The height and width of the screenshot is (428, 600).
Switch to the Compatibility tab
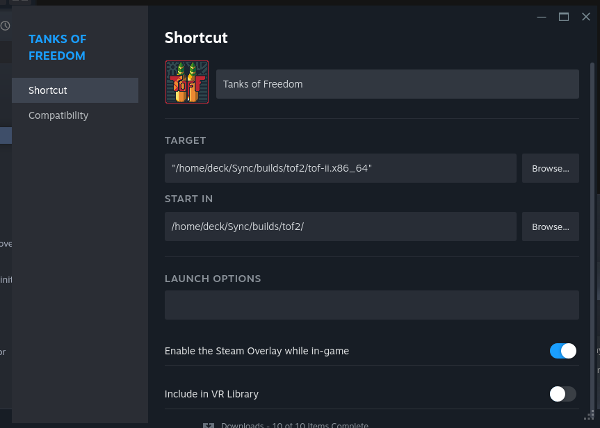point(59,115)
